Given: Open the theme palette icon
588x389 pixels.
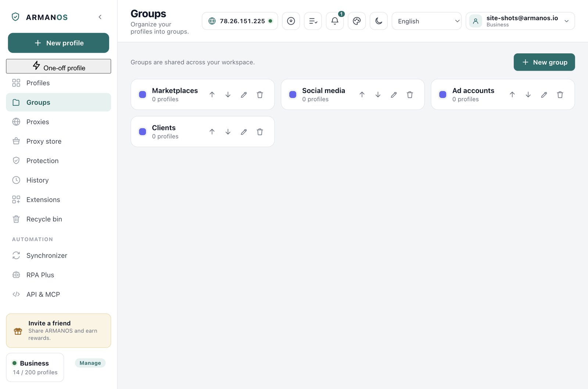Looking at the screenshot, I should coord(357,21).
